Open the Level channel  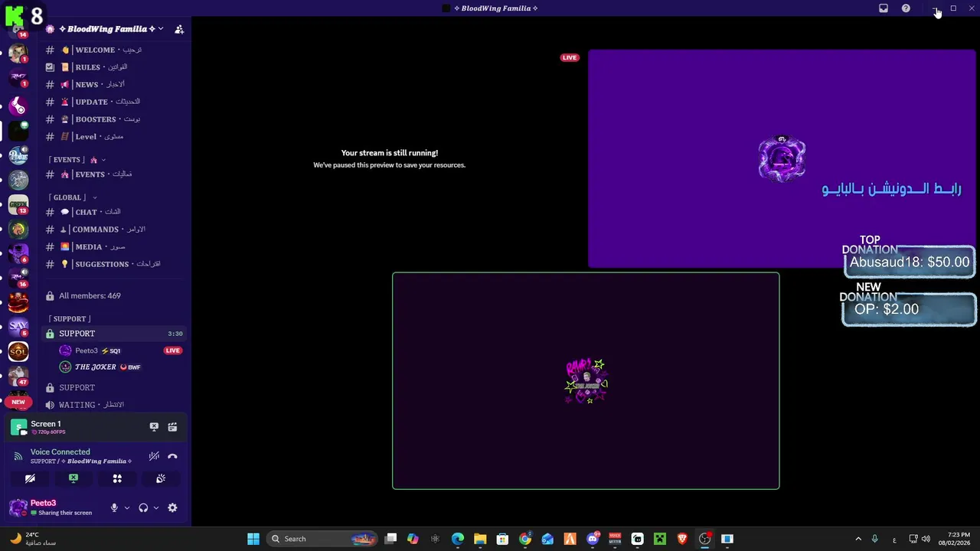115,136
